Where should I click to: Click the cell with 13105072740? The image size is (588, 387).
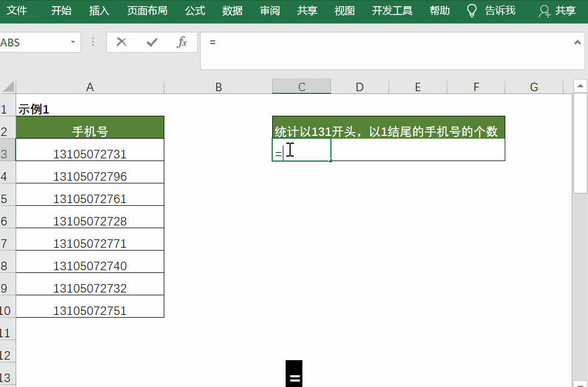click(x=90, y=262)
